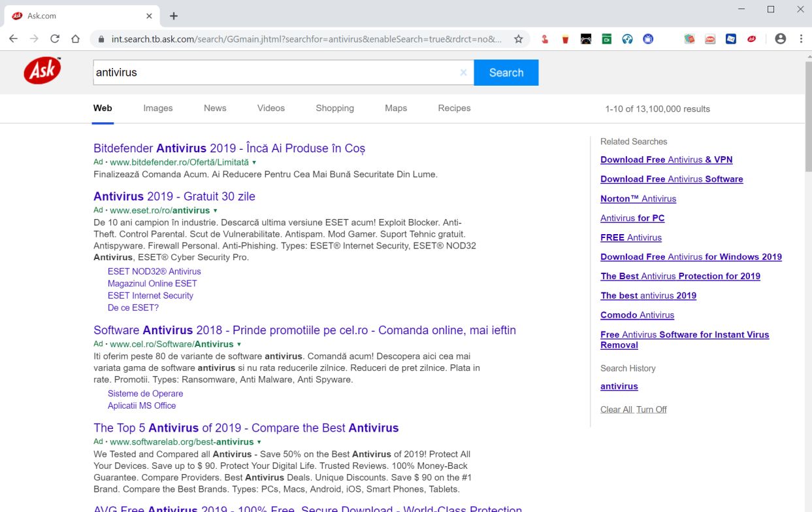Open the Bitdefender Antivirus 2019 result
Screen dimensions: 812x512
[229, 148]
